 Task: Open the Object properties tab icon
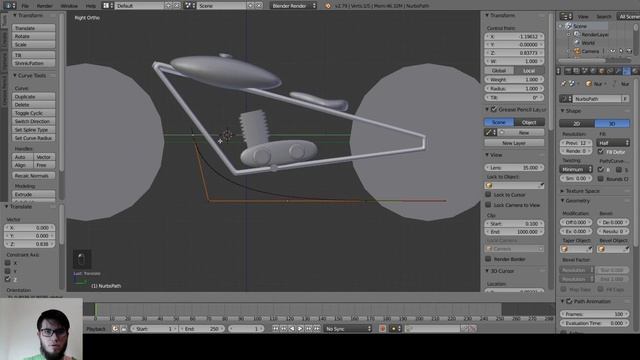tap(601, 71)
